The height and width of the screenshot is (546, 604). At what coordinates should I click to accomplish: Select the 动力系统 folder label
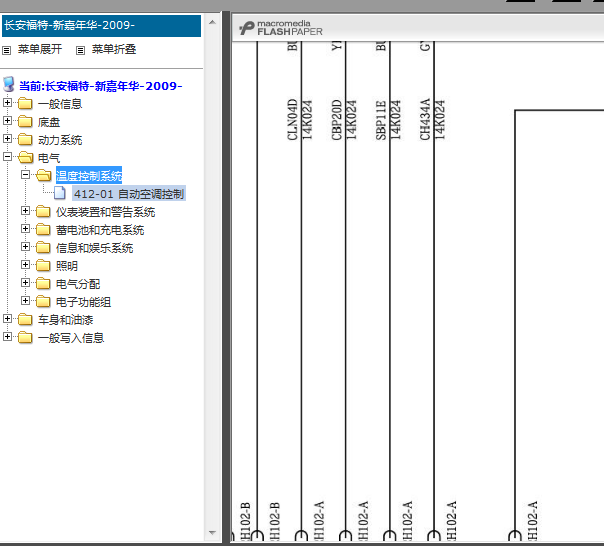click(60, 140)
